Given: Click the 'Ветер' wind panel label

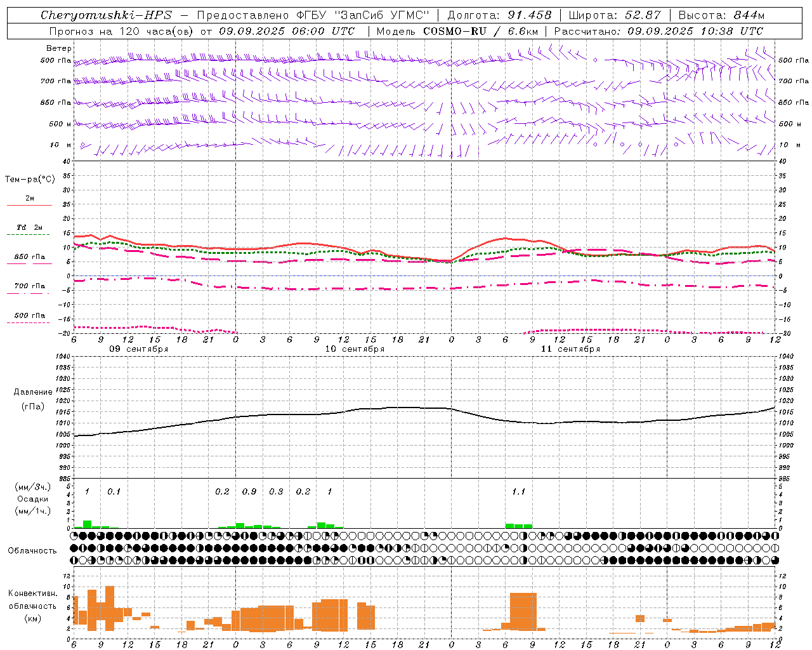Looking at the screenshot, I should click(x=58, y=48).
